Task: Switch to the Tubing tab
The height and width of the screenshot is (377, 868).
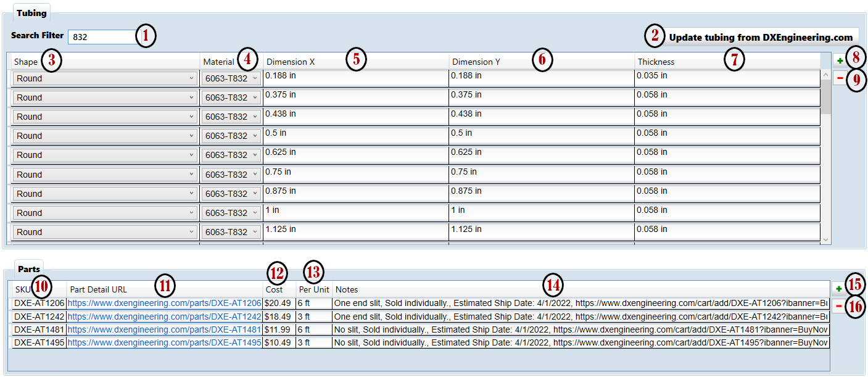Action: (x=31, y=12)
